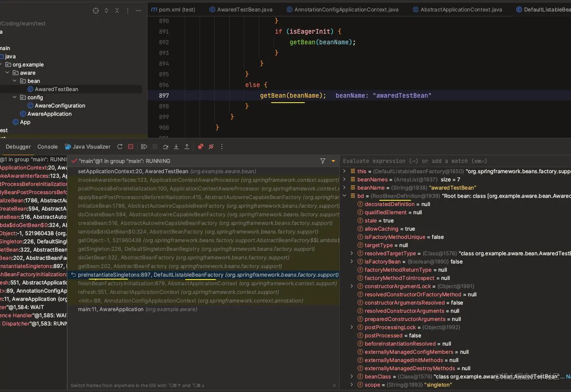The height and width of the screenshot is (392, 571).
Task: Click the allowCaching = true variable row
Action: pos(456,229)
